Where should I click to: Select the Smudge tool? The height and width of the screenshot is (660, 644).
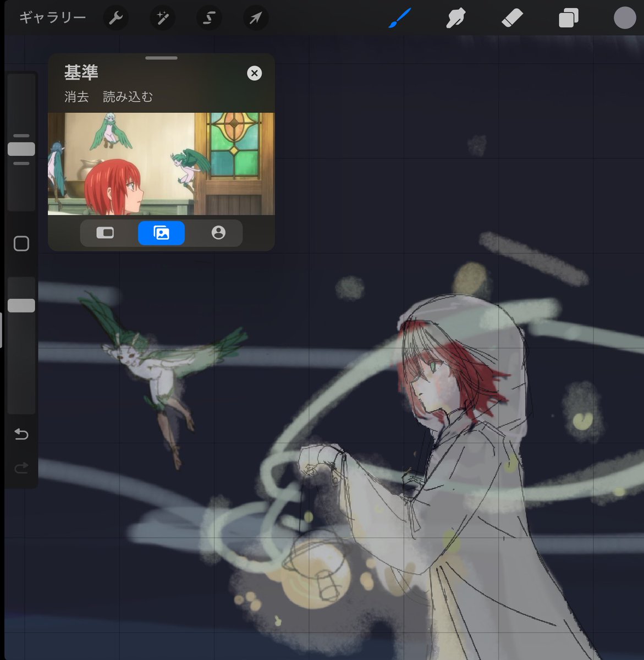click(456, 18)
